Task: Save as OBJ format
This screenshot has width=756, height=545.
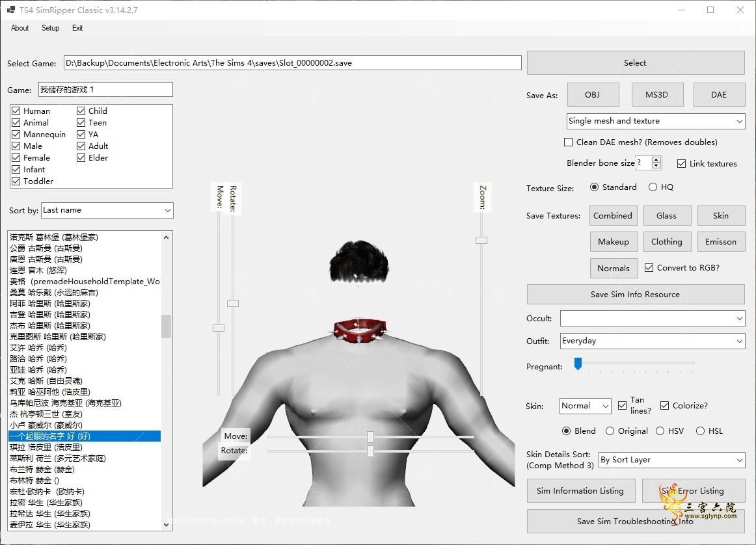Action: click(x=593, y=94)
